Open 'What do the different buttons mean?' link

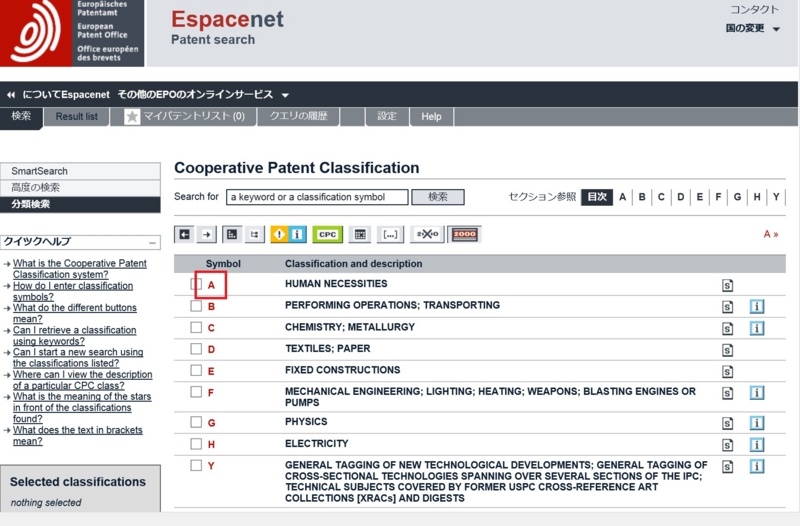tap(74, 313)
